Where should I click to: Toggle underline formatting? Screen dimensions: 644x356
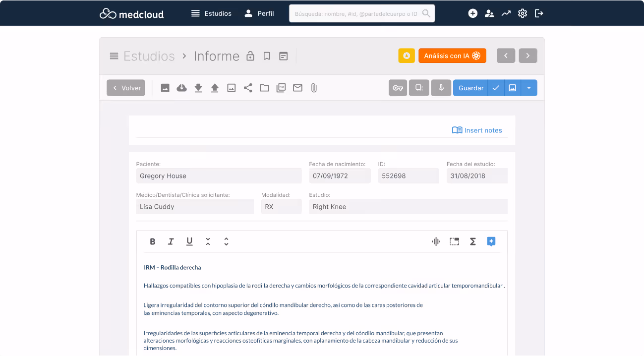[x=189, y=241]
